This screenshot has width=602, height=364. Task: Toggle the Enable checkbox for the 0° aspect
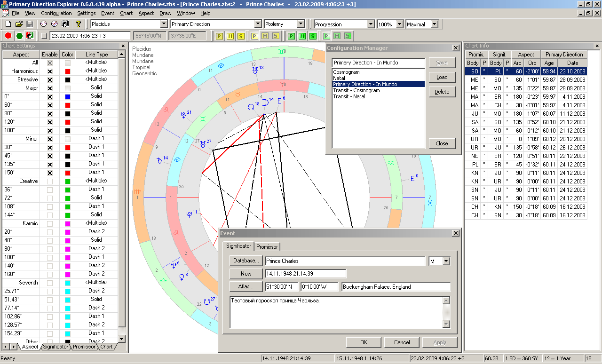click(x=49, y=96)
